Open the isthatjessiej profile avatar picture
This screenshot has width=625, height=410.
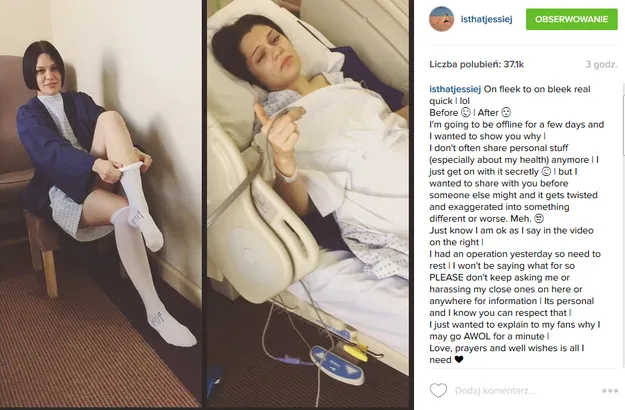441,19
